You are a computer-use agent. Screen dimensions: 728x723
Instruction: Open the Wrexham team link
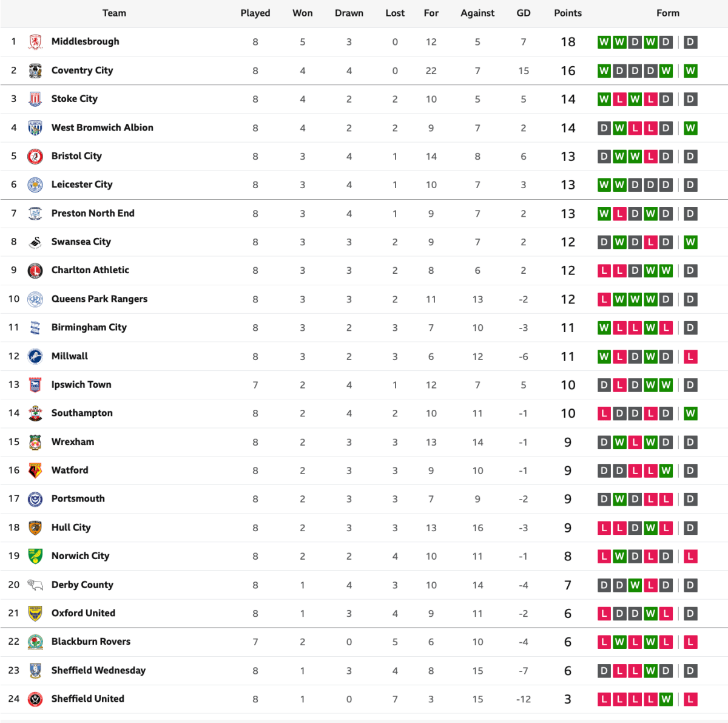tap(73, 442)
